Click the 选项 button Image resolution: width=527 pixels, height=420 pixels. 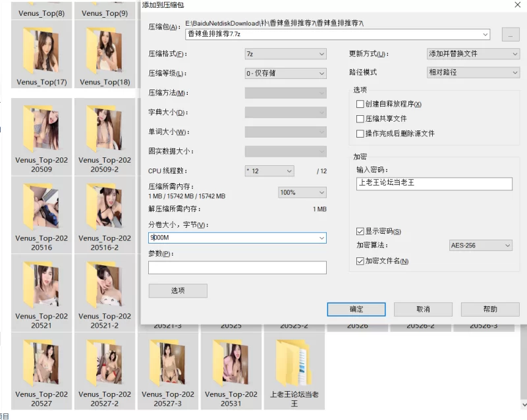click(x=178, y=290)
